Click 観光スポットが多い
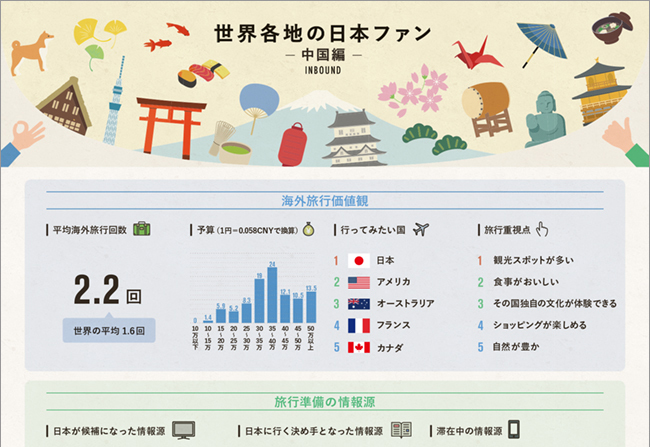Viewport: 650px width, 447px height. pyautogui.click(x=533, y=260)
